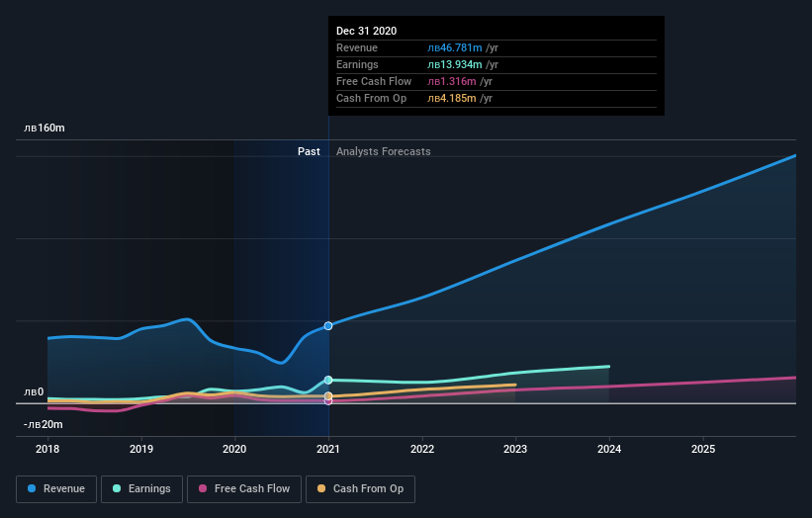Click the лв160m y-axis label
This screenshot has height=518, width=812.
tap(45, 128)
